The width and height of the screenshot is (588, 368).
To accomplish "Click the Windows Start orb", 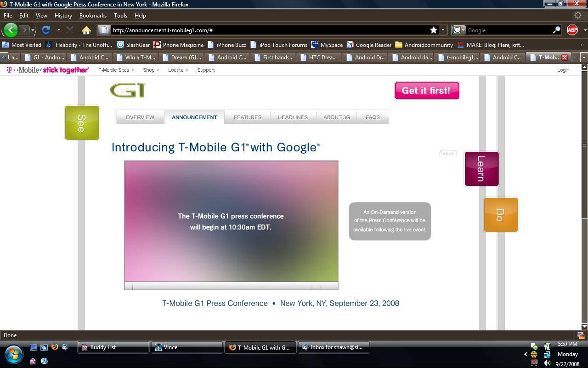I will click(13, 355).
